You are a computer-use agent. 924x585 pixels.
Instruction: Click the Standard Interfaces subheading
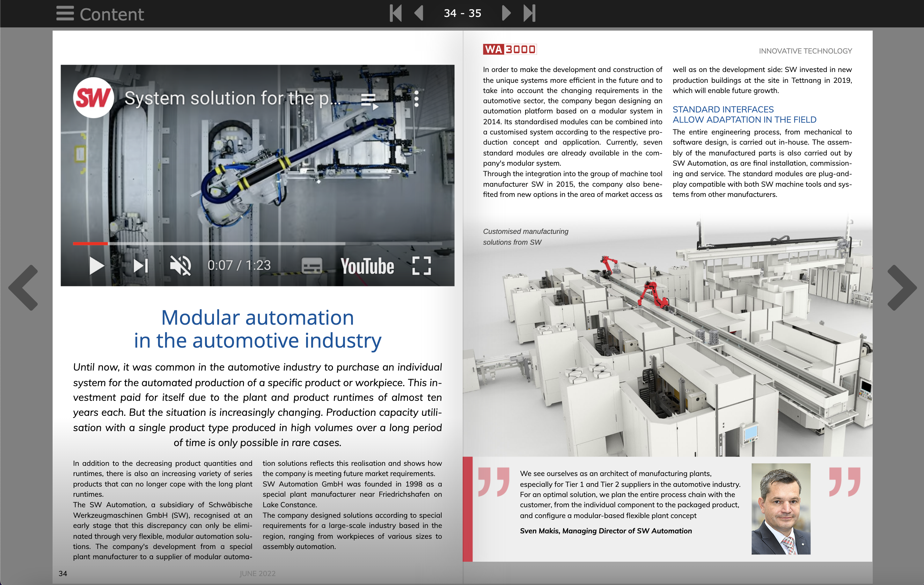tap(744, 115)
